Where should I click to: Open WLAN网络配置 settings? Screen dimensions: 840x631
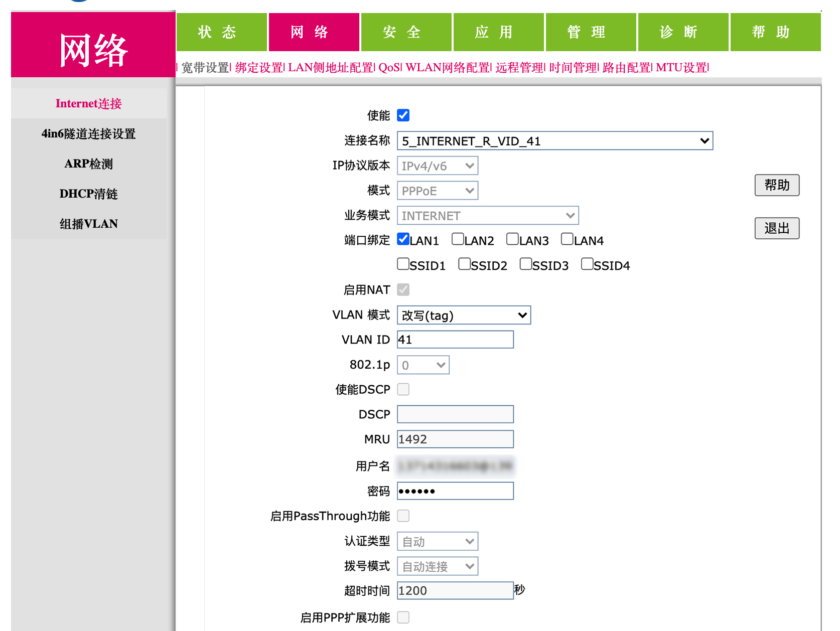(448, 67)
